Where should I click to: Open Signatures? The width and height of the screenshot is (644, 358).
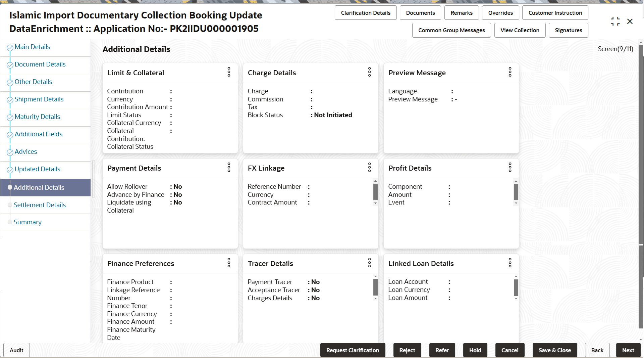(569, 30)
